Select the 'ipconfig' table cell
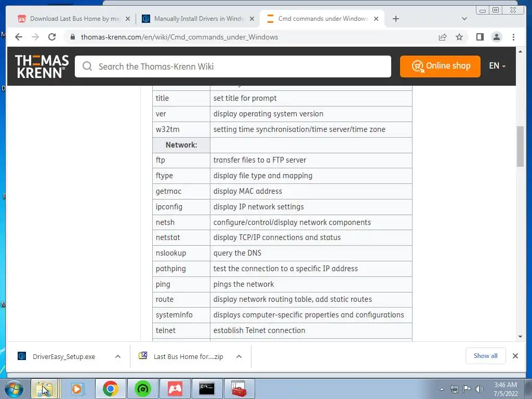532x399 pixels. (181, 207)
